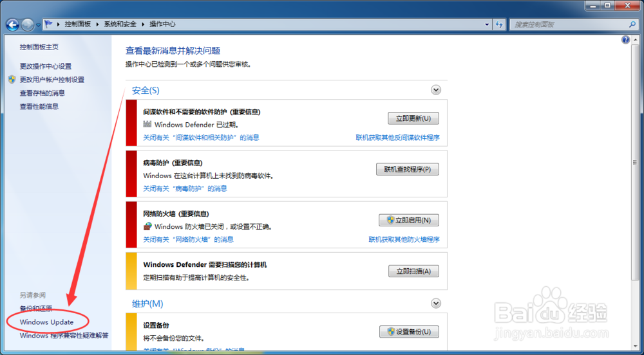This screenshot has width=644, height=355.
Task: Click 联机查找程序(P) button
Action: (408, 169)
